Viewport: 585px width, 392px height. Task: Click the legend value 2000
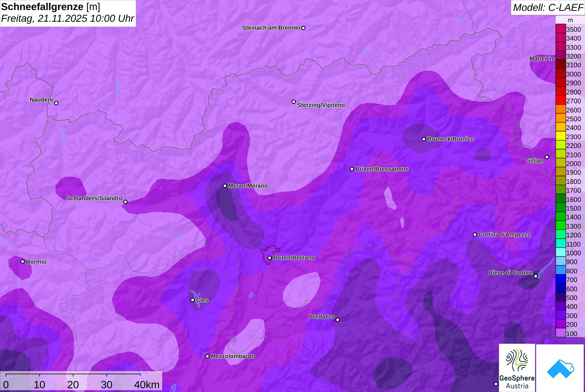(574, 164)
